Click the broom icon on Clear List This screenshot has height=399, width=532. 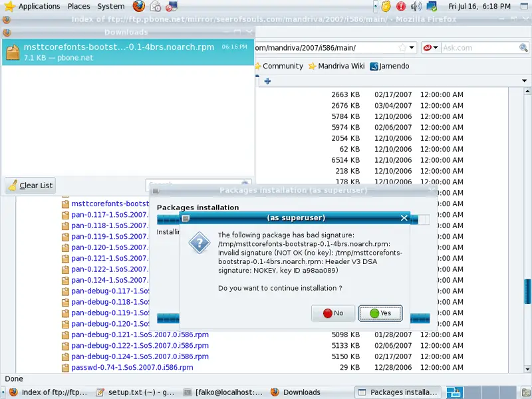(13, 186)
